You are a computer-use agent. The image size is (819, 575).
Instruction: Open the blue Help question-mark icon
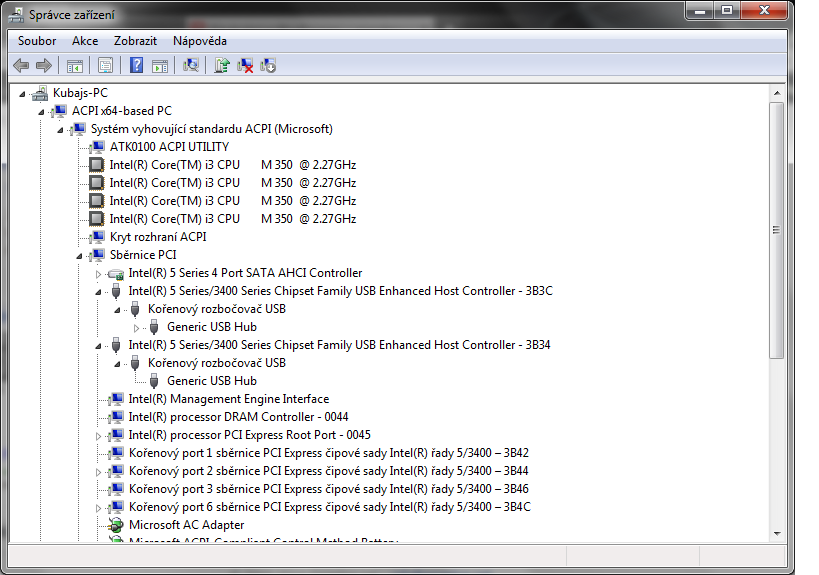(x=136, y=65)
